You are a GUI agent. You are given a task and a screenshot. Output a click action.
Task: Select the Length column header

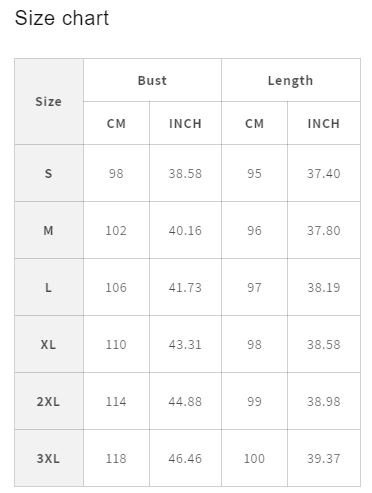click(x=291, y=80)
